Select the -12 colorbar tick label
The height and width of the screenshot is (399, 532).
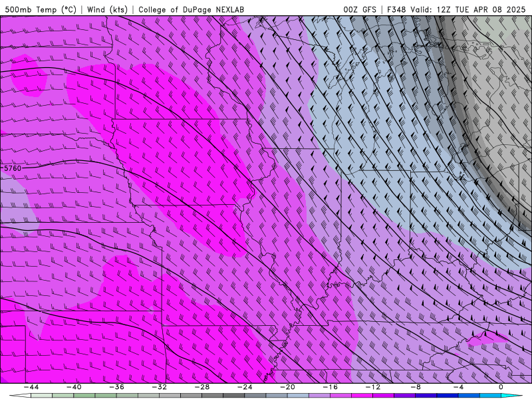373,387
